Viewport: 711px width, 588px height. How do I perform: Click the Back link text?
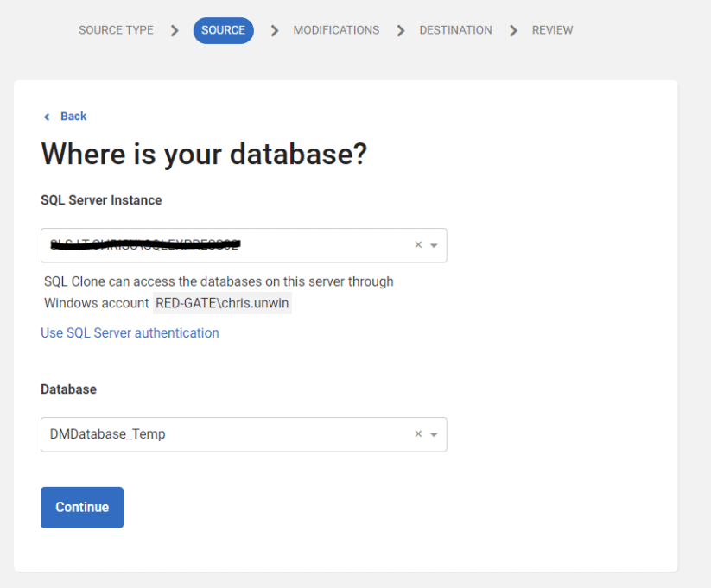pyautogui.click(x=73, y=117)
